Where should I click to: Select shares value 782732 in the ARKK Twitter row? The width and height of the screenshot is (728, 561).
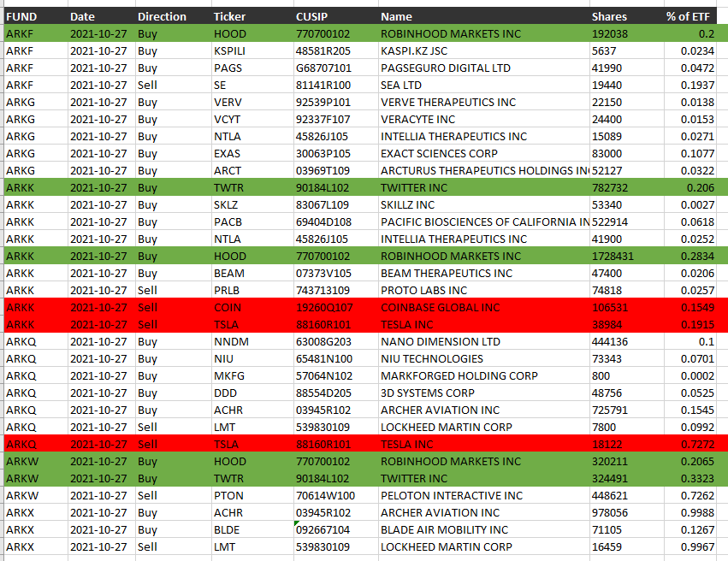610,187
